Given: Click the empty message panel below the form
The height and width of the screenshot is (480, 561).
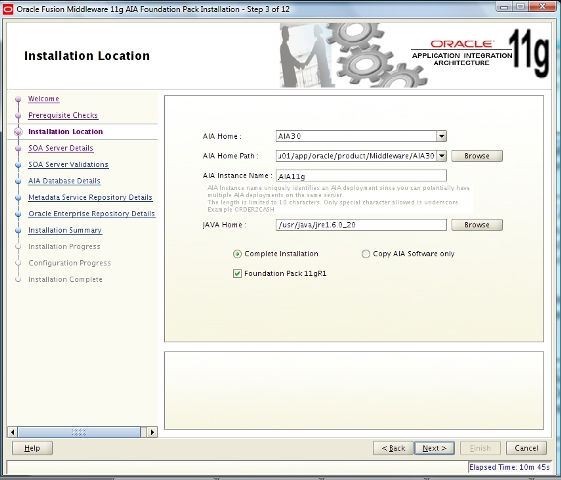Looking at the screenshot, I should coord(354,390).
